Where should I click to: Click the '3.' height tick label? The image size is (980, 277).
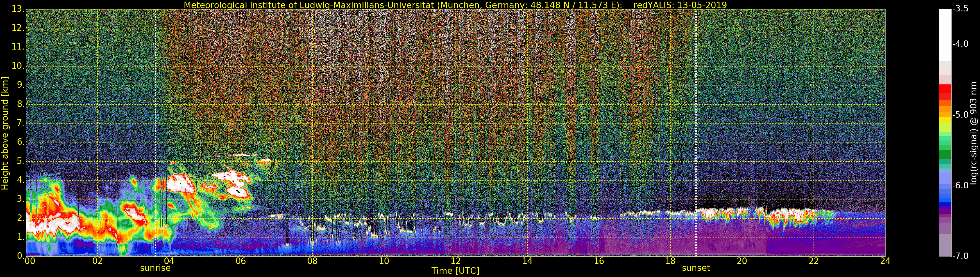click(20, 199)
